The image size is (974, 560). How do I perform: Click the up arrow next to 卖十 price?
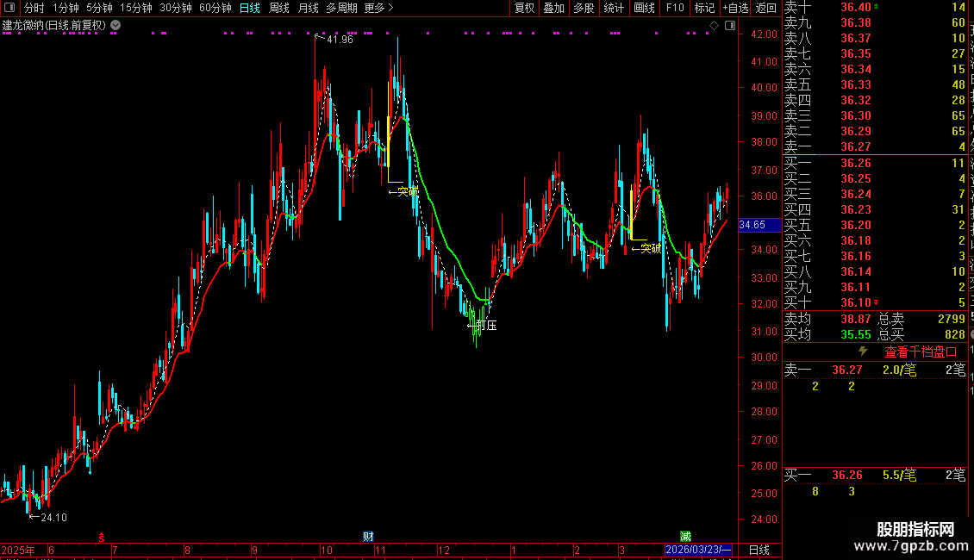point(877,6)
